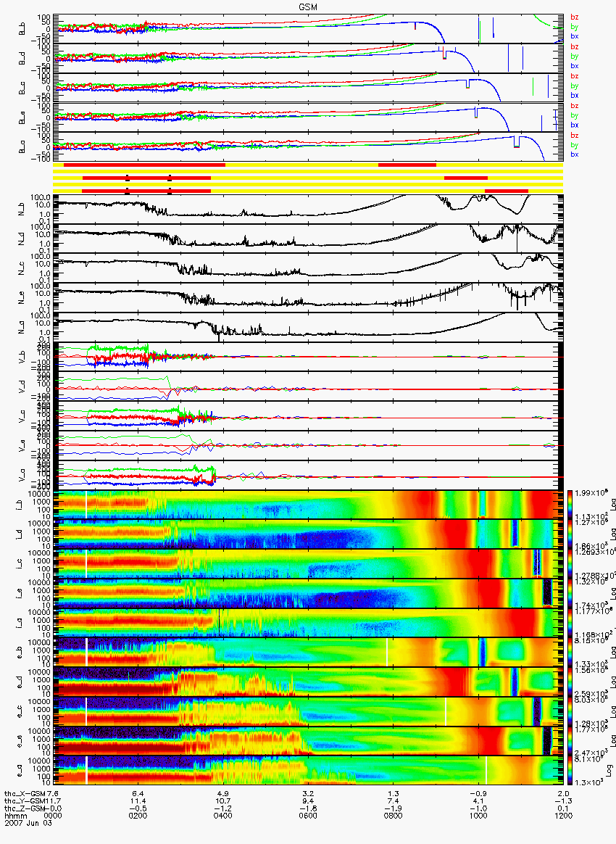Image resolution: width=616 pixels, height=844 pixels.
Task: Click the thc_Z-GSM row label
Action: click(25, 809)
